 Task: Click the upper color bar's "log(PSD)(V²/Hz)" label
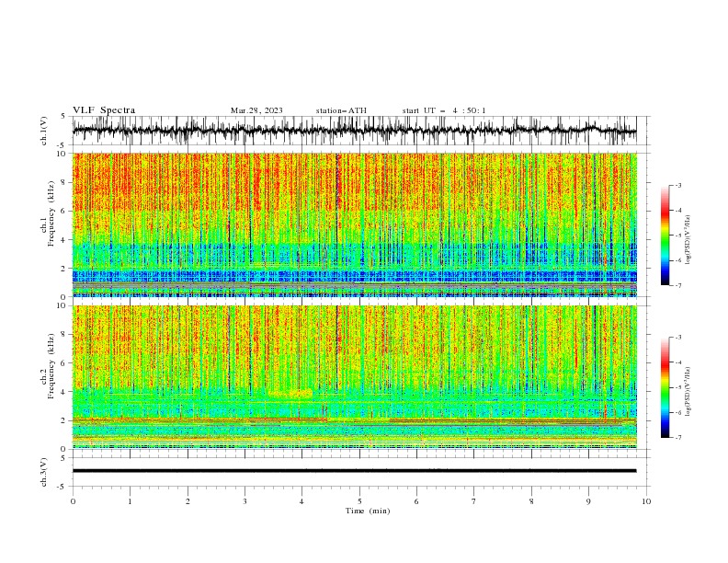pos(688,240)
